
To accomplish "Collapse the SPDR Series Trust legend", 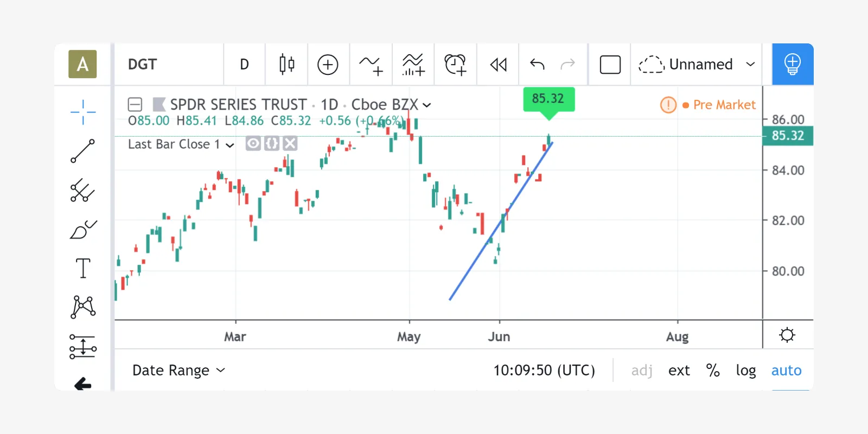I will point(135,104).
